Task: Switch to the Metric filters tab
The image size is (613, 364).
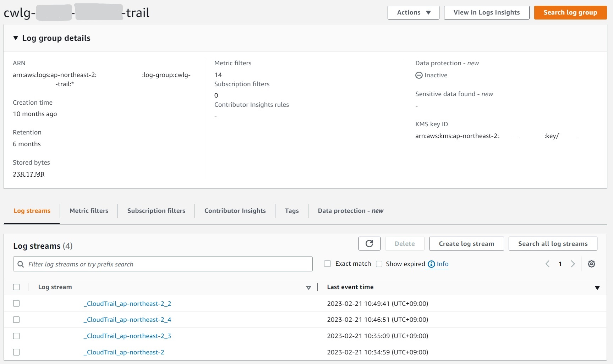Action: [x=89, y=211]
